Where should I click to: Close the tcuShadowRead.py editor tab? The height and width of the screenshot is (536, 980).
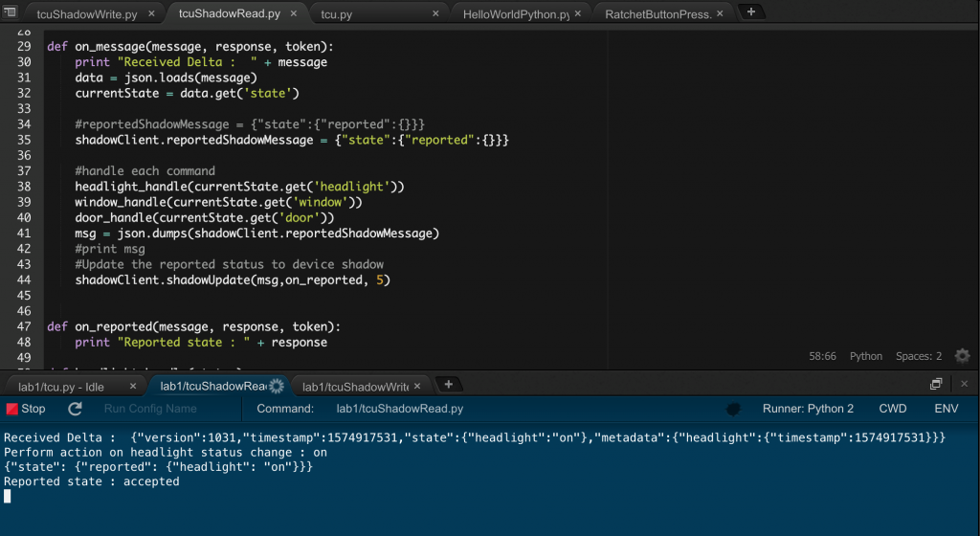(x=294, y=13)
